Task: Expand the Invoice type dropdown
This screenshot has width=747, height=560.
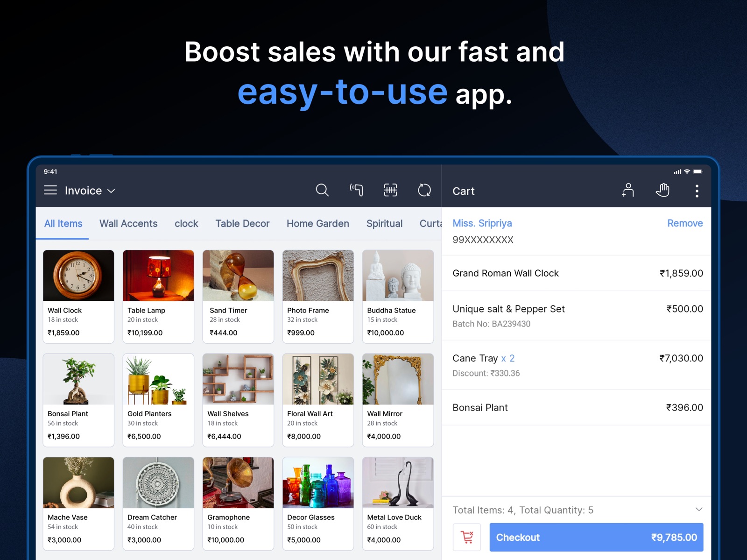Action: [90, 191]
